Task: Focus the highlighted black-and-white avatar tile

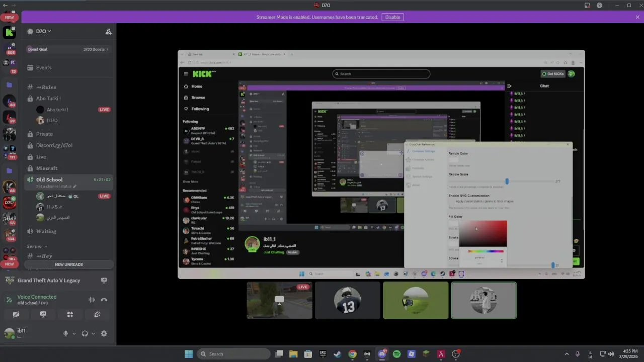Action: point(484,300)
